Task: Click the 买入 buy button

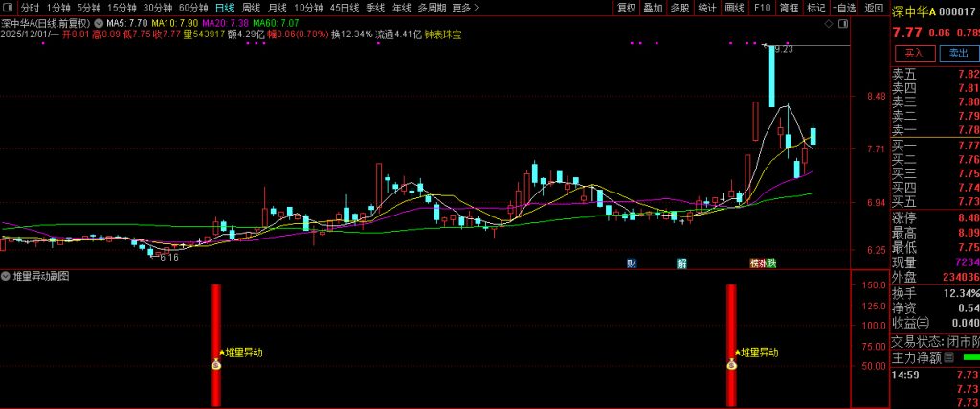Action: tap(914, 53)
